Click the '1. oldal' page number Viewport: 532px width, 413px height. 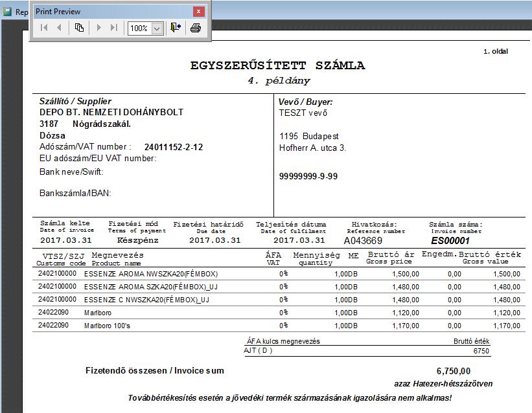tap(496, 51)
